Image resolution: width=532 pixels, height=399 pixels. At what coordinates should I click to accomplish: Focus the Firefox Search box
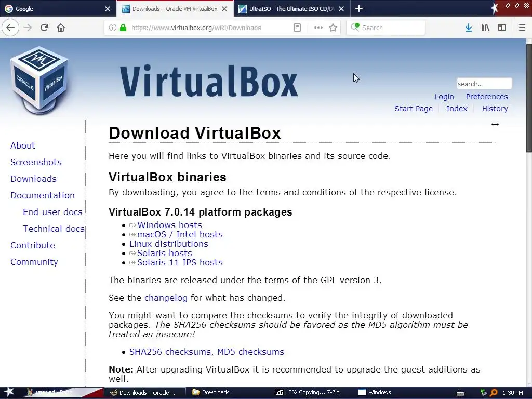tap(386, 28)
